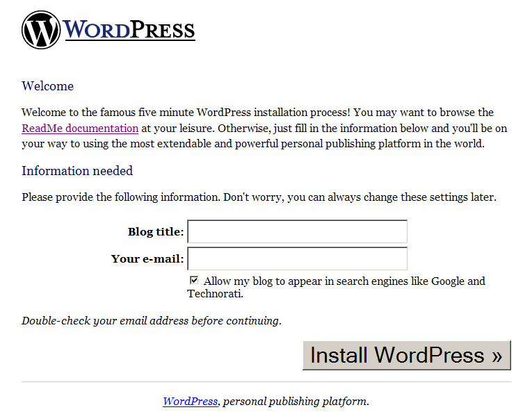This screenshot has width=532, height=412.
Task: Click the WordPress circular W logo icon
Action: (41, 30)
